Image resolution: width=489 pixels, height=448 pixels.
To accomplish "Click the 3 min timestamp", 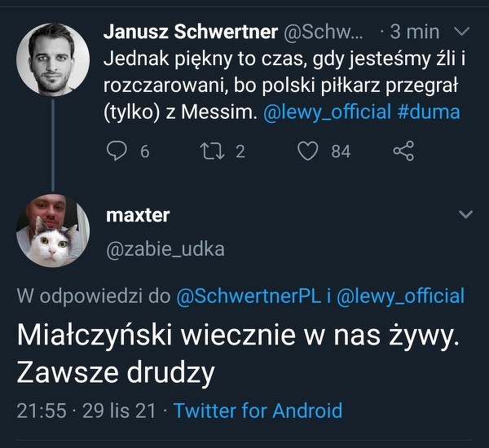I will (x=415, y=32).
